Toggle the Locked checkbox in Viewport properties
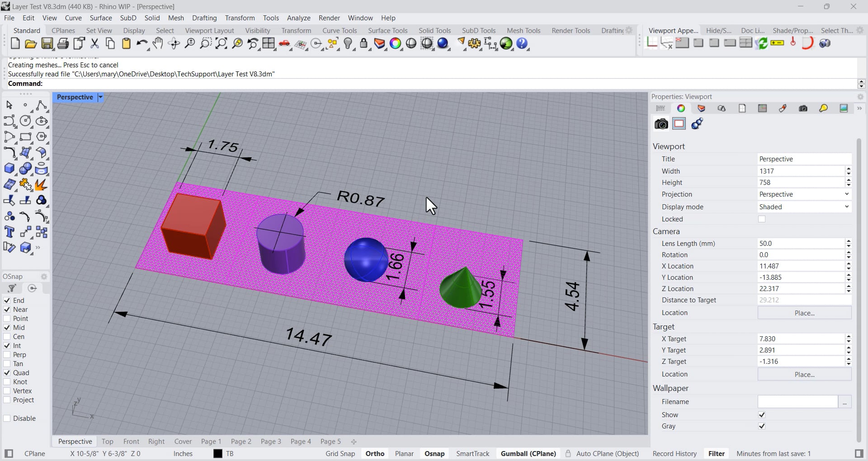The width and height of the screenshot is (868, 461). click(762, 219)
